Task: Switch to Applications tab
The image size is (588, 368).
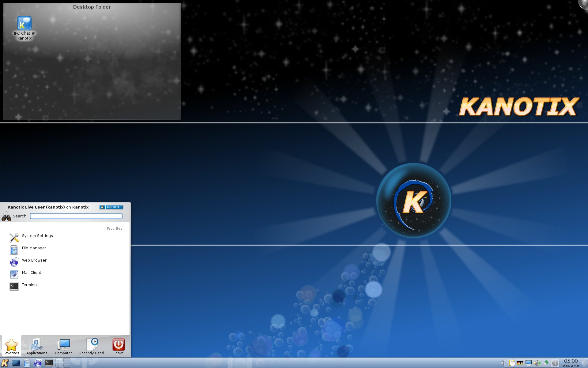Action: point(37,347)
